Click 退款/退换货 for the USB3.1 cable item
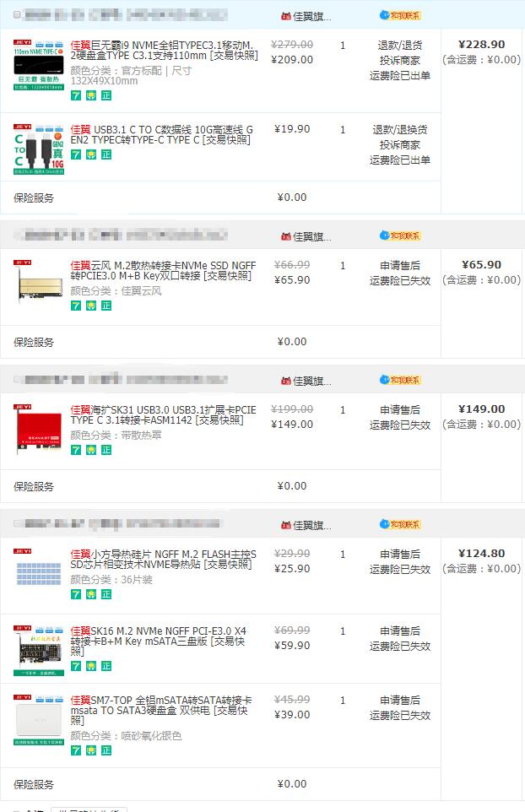Screen dimensions: 525x812 click(400, 130)
